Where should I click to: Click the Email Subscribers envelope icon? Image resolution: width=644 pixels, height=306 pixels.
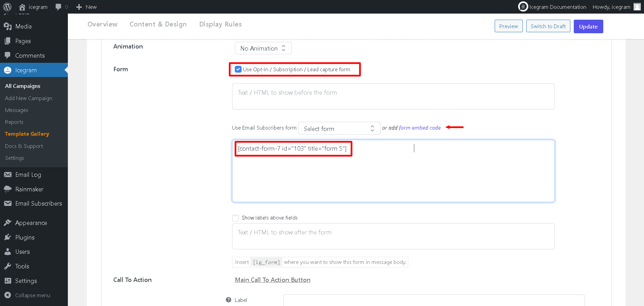pos(8,204)
